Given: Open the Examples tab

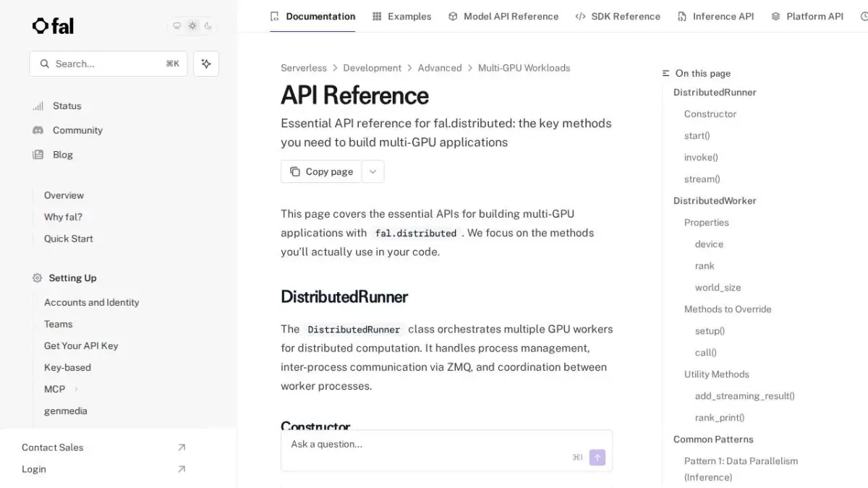Looking at the screenshot, I should pos(401,16).
